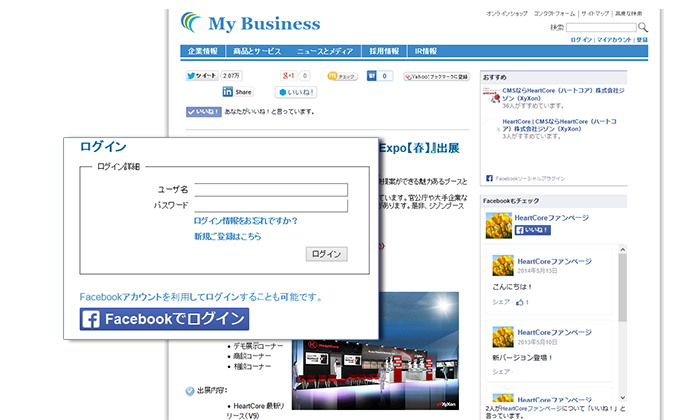Open the 採用情報 menu
Screen dimensions: 700x420
click(x=384, y=51)
